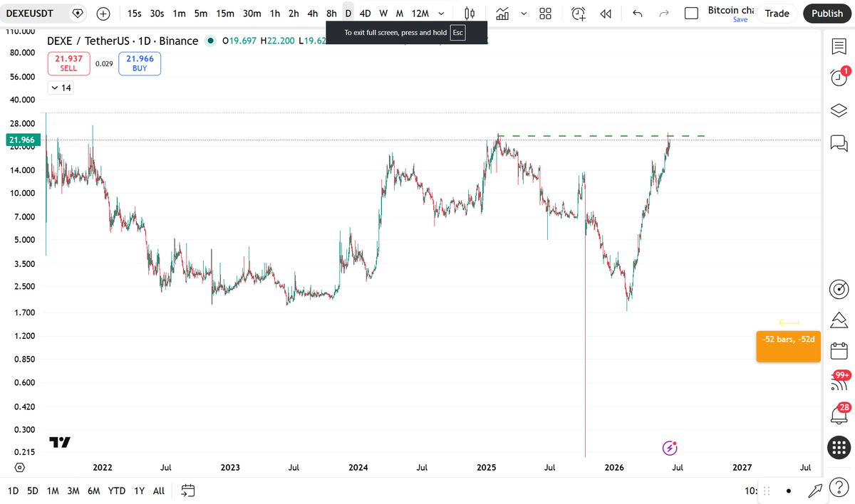Screen dimensions: 855x504
Task: Select the 1m timeframe
Action: click(x=180, y=14)
